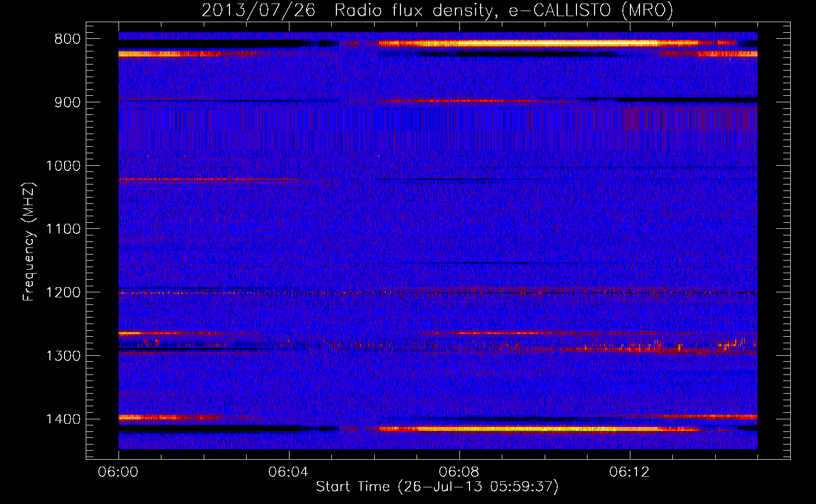Click the 1300 frequency tick label

coord(63,356)
